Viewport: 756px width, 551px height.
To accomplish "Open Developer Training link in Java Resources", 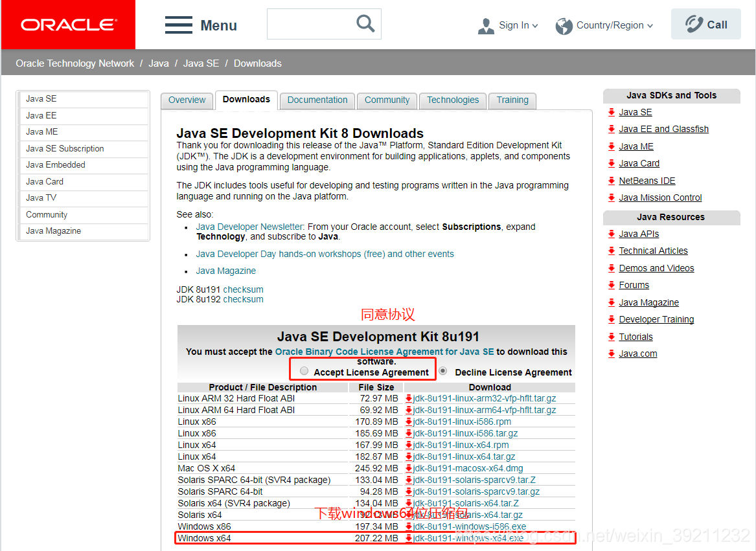I will [x=656, y=319].
